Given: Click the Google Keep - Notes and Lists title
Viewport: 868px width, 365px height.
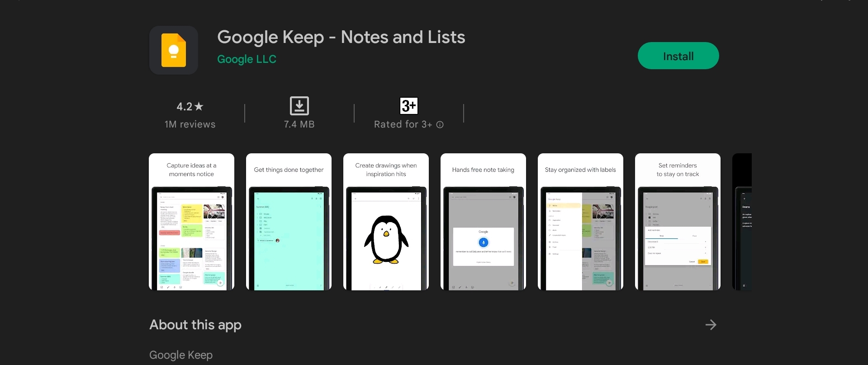Looking at the screenshot, I should click(x=341, y=38).
